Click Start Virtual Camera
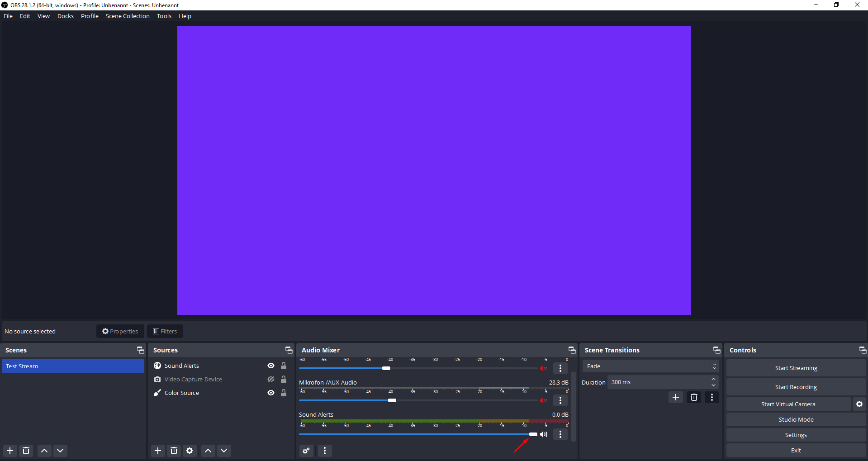This screenshot has height=461, width=868. [788, 404]
